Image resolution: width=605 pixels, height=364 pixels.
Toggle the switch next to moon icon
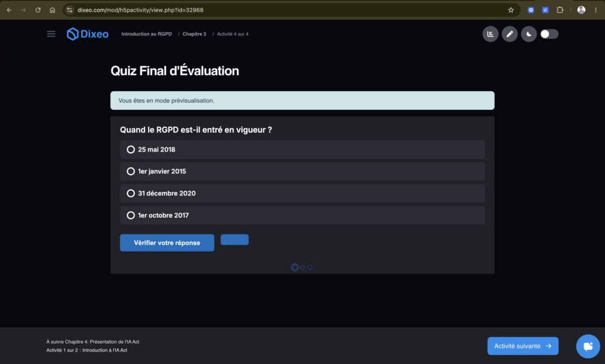pos(549,34)
